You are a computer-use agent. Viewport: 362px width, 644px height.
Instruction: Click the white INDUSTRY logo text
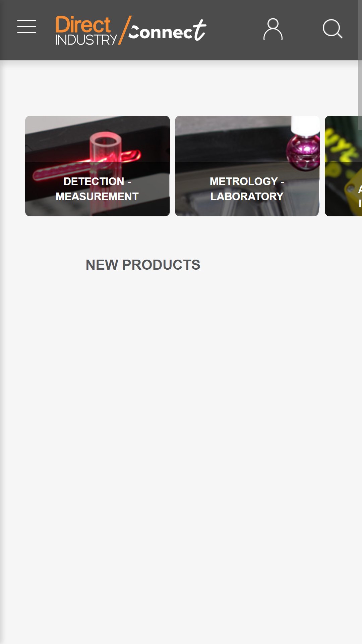(86, 40)
